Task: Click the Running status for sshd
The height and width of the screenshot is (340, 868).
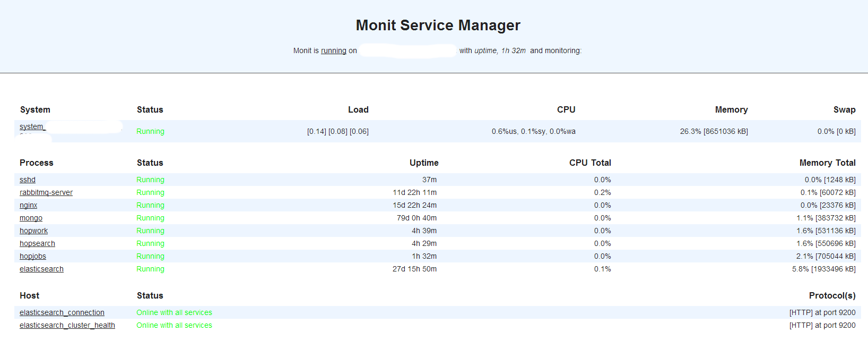Action: click(x=150, y=180)
